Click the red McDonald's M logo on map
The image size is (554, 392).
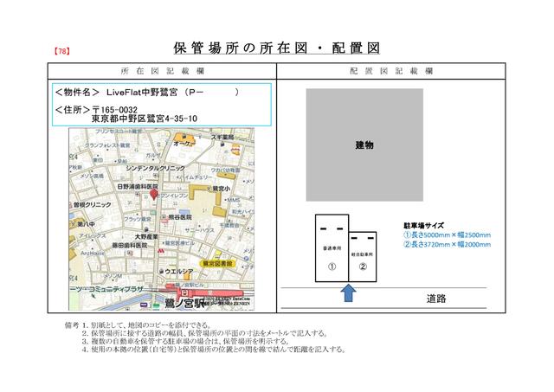[x=161, y=251]
